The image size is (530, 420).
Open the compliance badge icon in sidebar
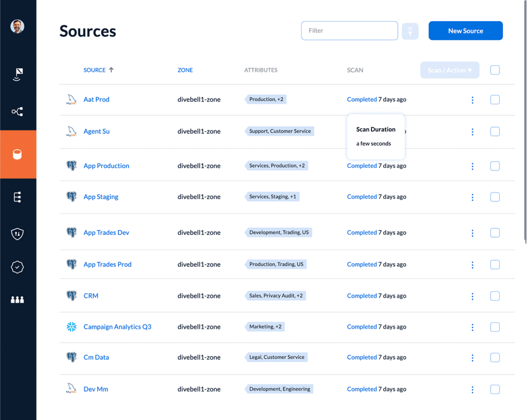18,267
